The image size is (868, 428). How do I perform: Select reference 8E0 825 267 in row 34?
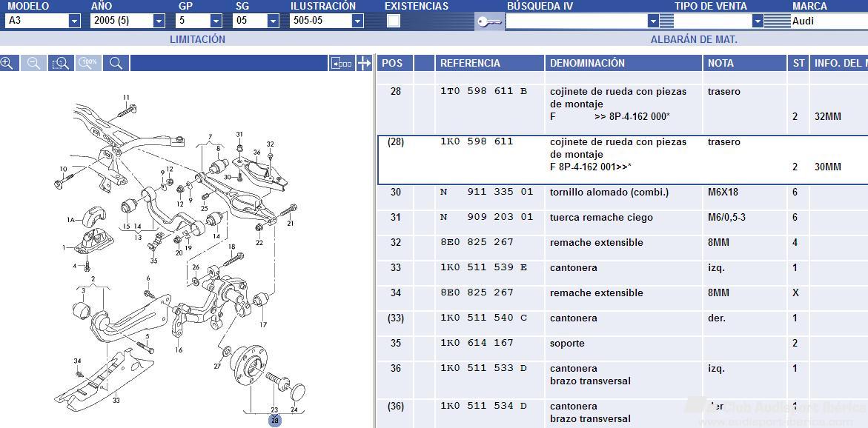pyautogui.click(x=477, y=292)
